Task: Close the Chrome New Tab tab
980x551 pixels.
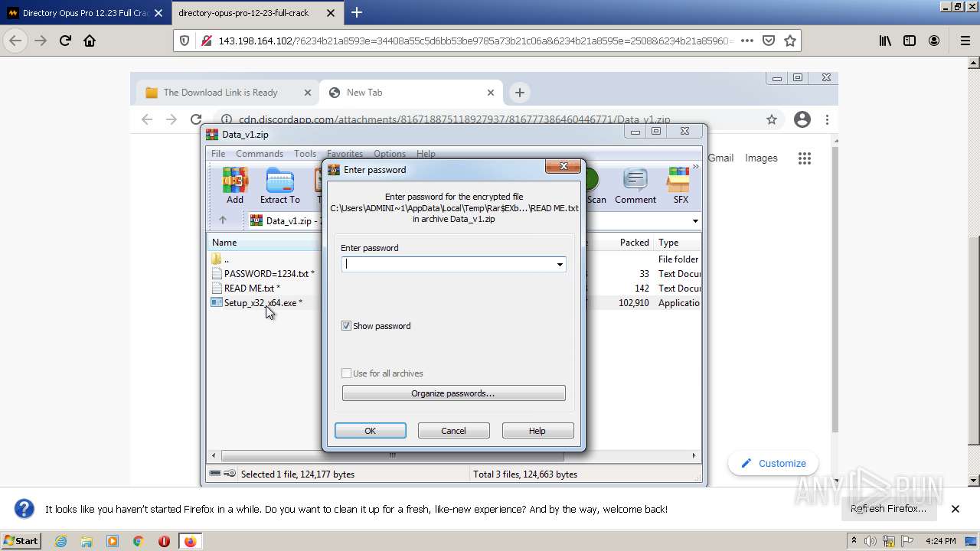Action: (x=491, y=93)
